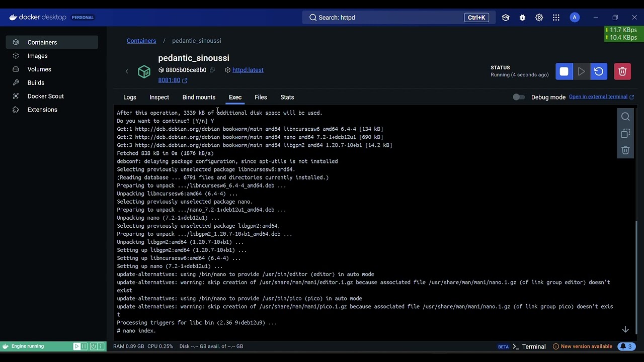Image resolution: width=644 pixels, height=362 pixels.
Task: Copy the container ID 8806b06ce8b0
Action: pyautogui.click(x=212, y=70)
